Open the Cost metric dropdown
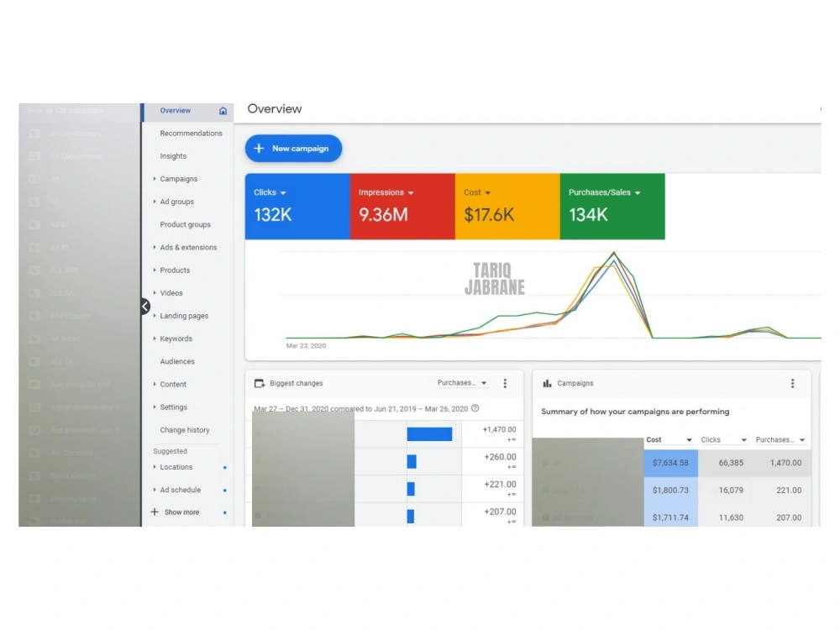 (x=487, y=193)
